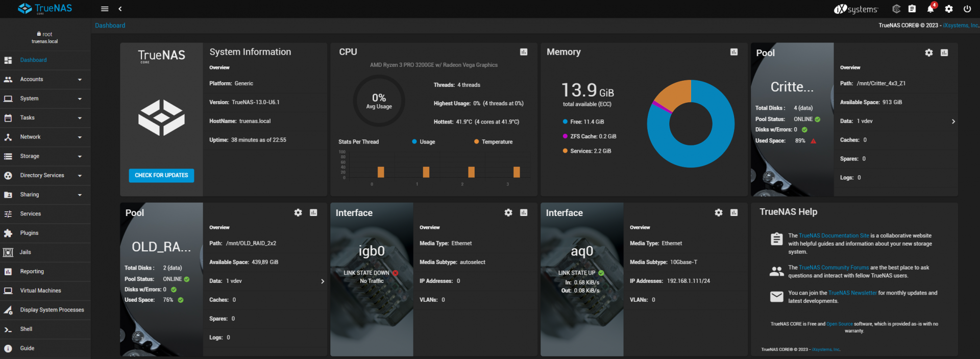Expand the System menu arrow

(80, 99)
